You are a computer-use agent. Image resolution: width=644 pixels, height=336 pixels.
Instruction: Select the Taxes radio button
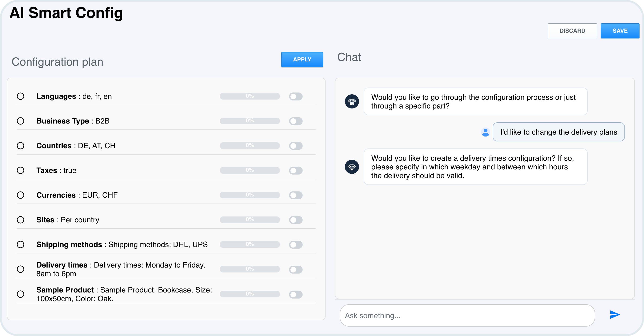pos(21,171)
